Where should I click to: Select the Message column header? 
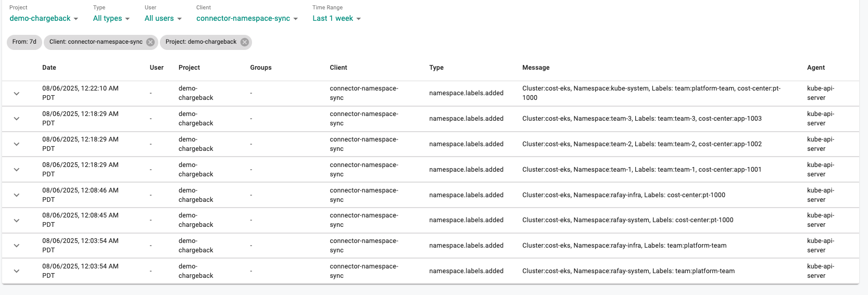pos(536,68)
